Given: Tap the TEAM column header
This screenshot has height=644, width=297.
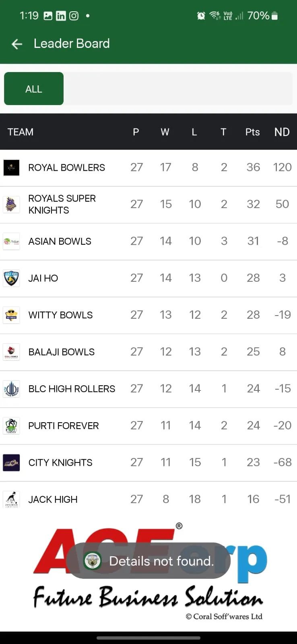Looking at the screenshot, I should coord(20,132).
